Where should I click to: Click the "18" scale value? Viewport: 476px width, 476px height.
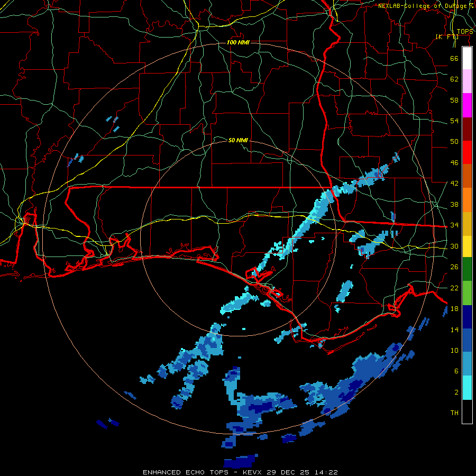tap(454, 309)
